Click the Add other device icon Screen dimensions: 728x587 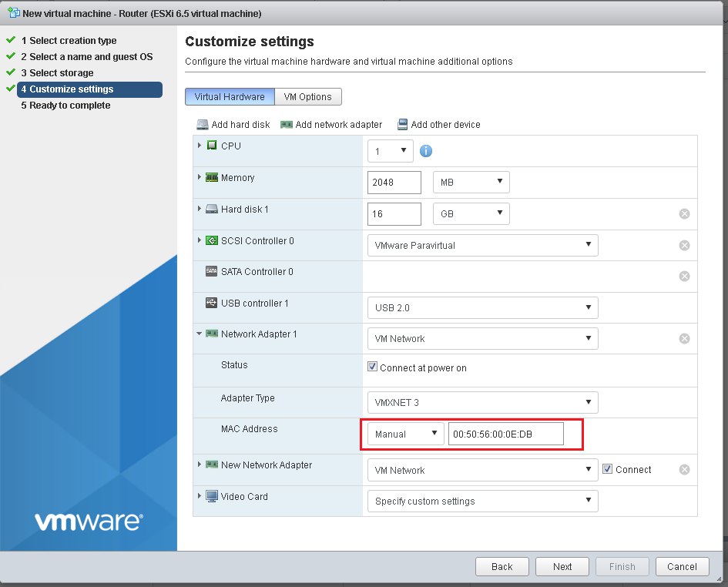click(402, 125)
